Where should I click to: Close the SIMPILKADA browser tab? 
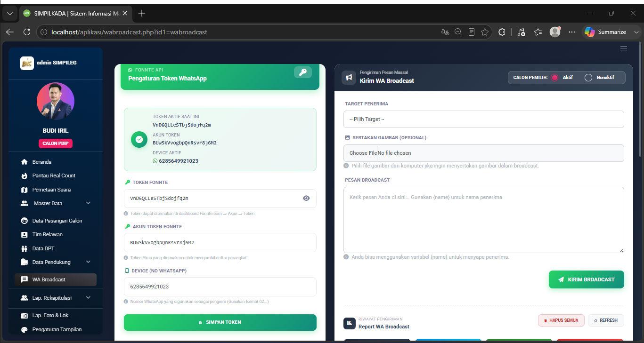(x=124, y=13)
